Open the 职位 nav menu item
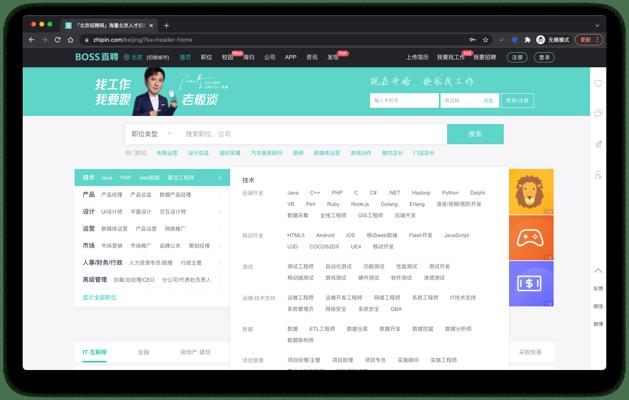The width and height of the screenshot is (629, 400). [206, 58]
